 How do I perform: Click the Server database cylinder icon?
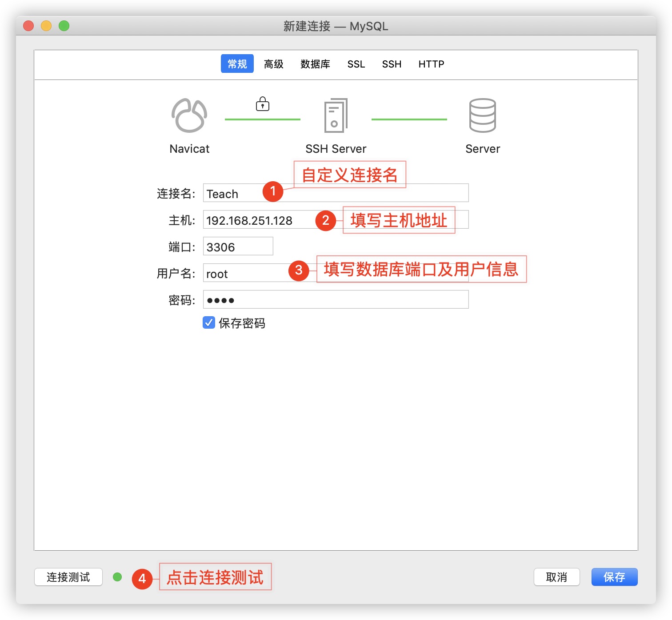[x=482, y=115]
